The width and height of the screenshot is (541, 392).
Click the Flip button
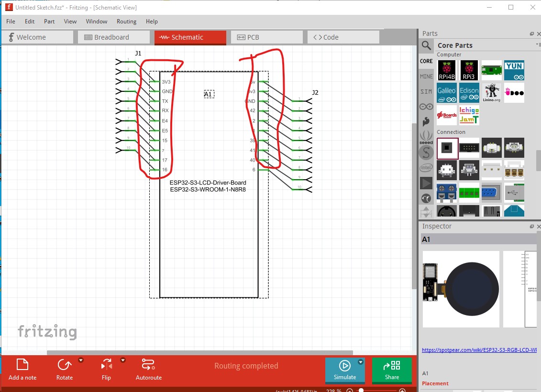point(106,370)
